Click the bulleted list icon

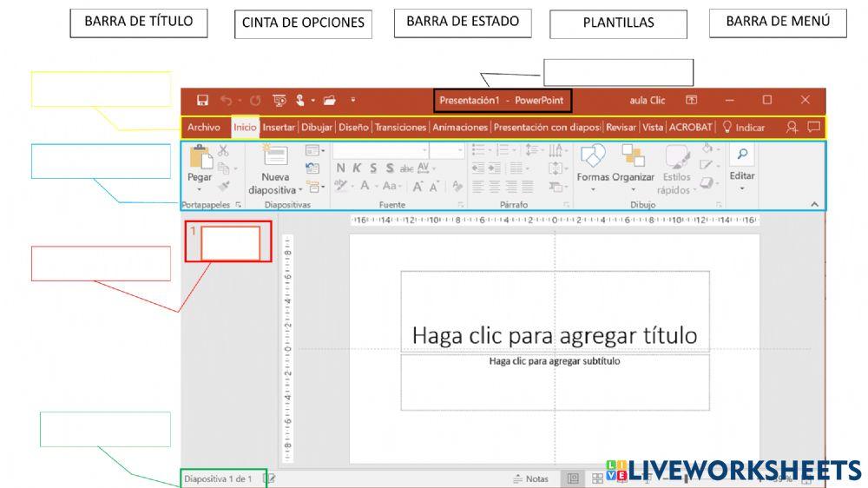[478, 150]
